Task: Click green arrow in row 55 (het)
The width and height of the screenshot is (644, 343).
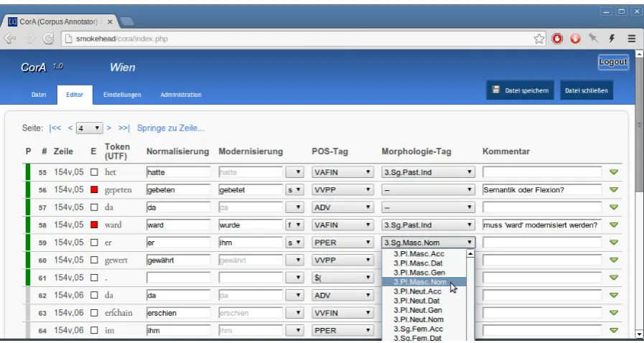Action: [x=614, y=172]
